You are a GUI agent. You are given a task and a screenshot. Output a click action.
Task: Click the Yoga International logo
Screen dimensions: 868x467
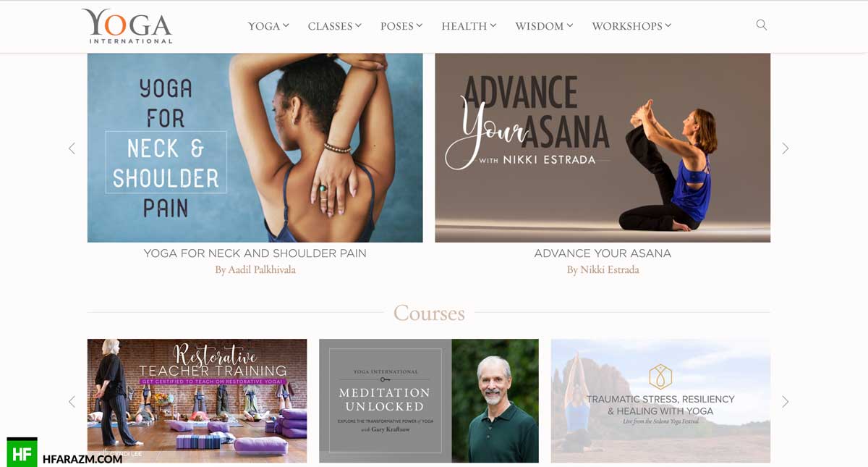[127, 26]
